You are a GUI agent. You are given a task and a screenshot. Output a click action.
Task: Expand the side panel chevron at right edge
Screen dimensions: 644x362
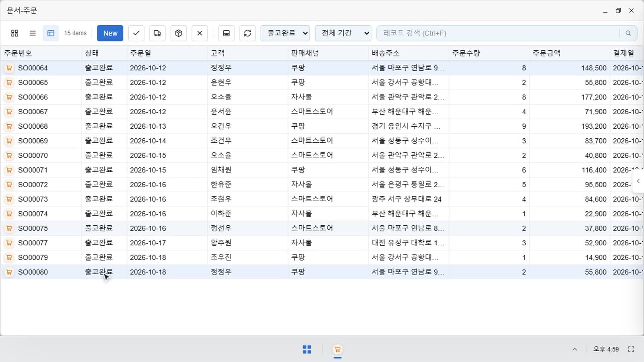[x=638, y=181]
